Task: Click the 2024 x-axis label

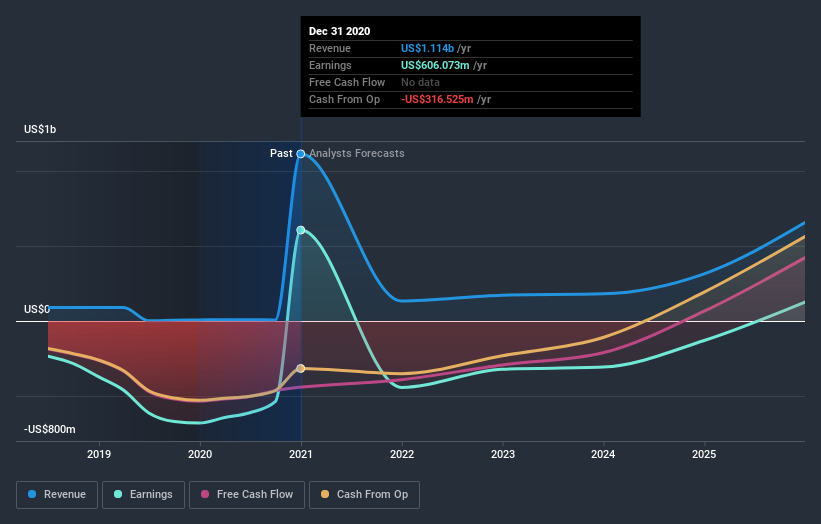Action: click(603, 454)
